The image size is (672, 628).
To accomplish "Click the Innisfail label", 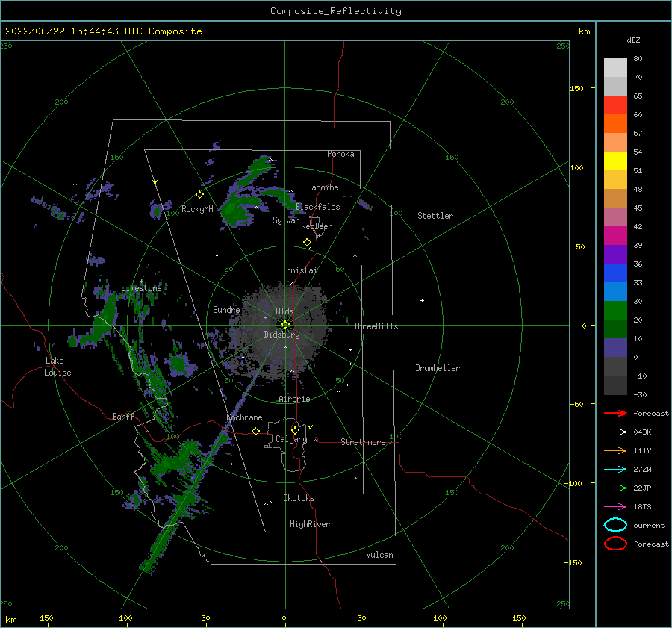I will click(x=302, y=270).
